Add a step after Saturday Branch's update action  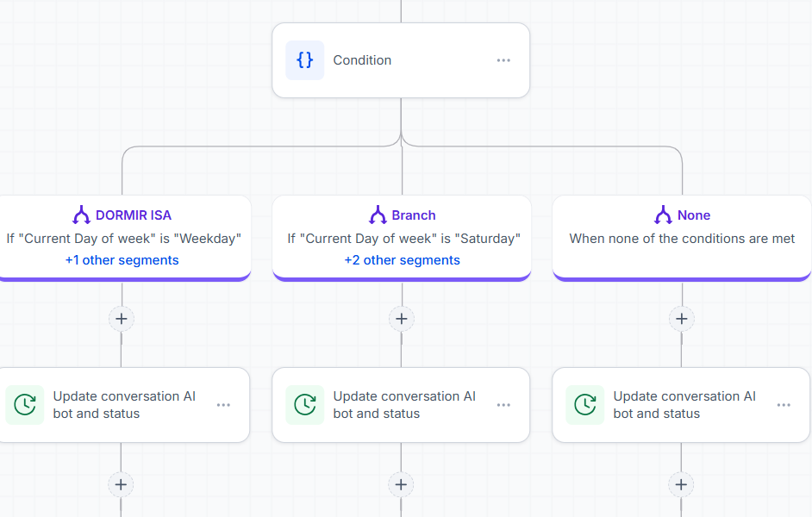pyautogui.click(x=401, y=484)
